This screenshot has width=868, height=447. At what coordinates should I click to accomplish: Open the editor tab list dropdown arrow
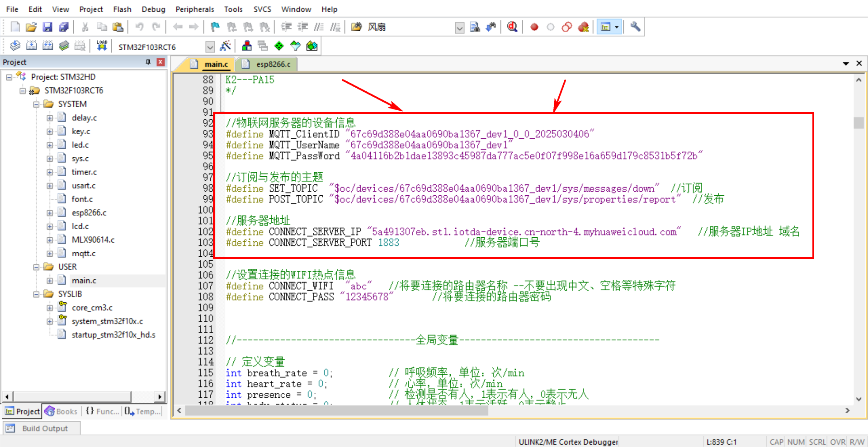coord(845,64)
